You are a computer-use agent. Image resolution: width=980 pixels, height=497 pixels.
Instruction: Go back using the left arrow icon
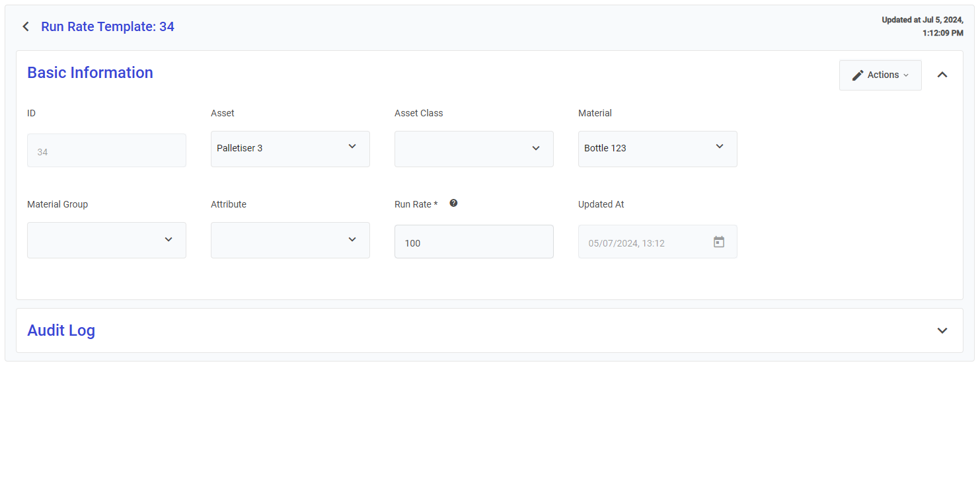click(x=26, y=26)
